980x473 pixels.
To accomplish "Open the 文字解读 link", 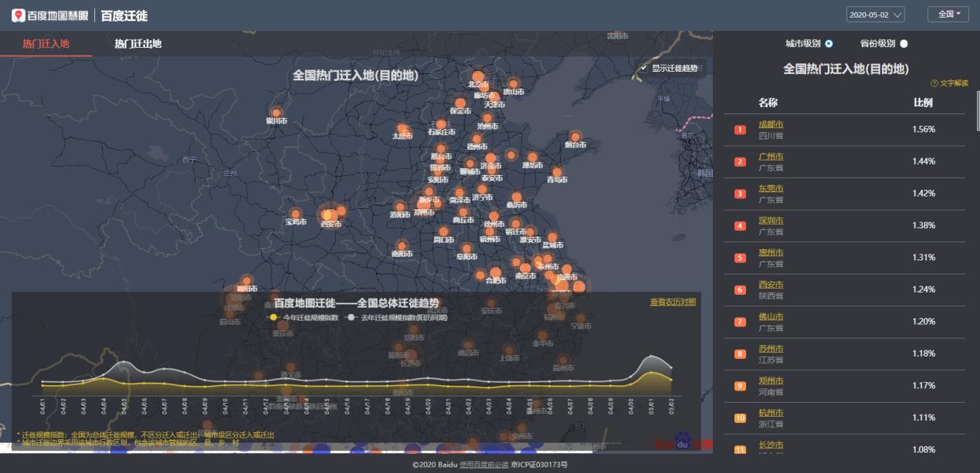I will 954,83.
